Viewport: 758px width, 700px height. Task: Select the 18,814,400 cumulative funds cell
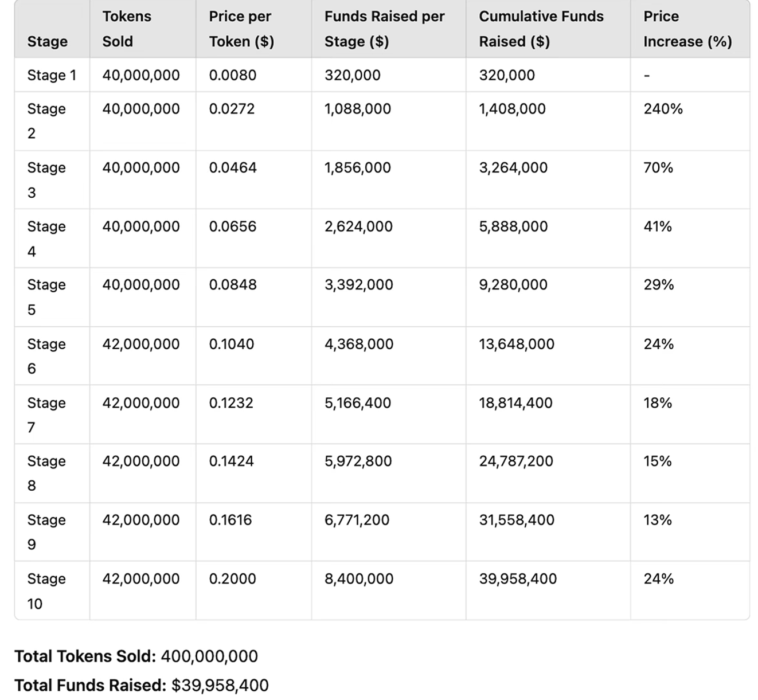point(515,403)
